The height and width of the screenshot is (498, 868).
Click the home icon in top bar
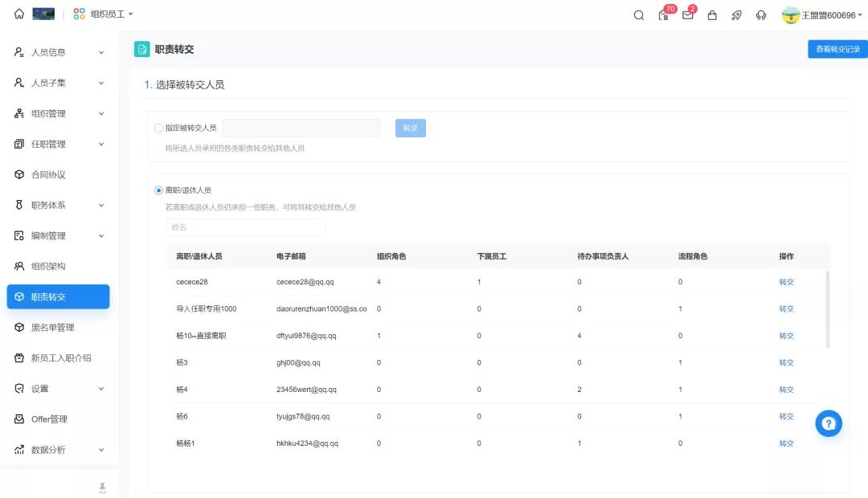pyautogui.click(x=19, y=14)
